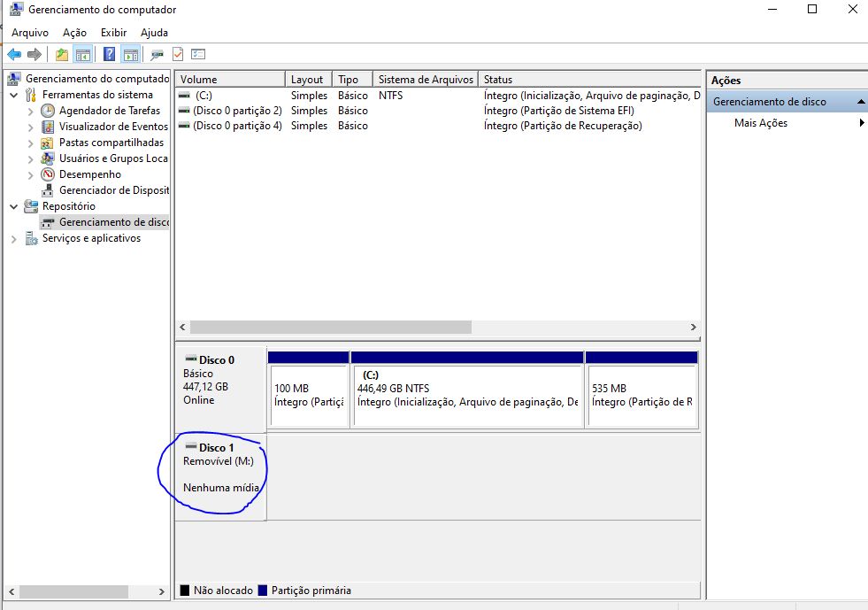Click the Serviços e aplicativos icon
The image size is (868, 610).
click(x=31, y=238)
